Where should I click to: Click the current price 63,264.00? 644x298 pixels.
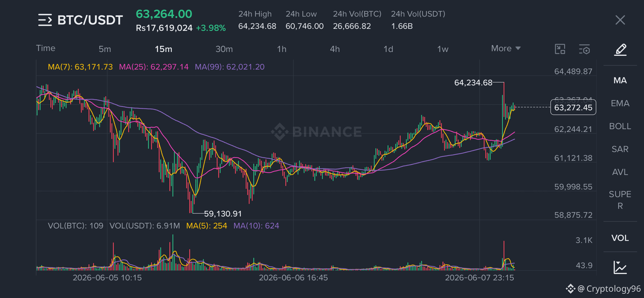click(164, 14)
